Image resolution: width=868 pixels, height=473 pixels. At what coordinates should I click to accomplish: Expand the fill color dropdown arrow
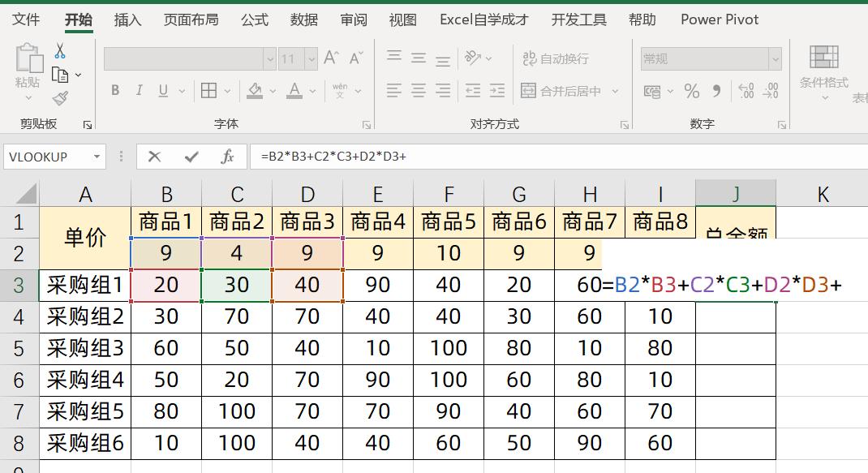(273, 91)
